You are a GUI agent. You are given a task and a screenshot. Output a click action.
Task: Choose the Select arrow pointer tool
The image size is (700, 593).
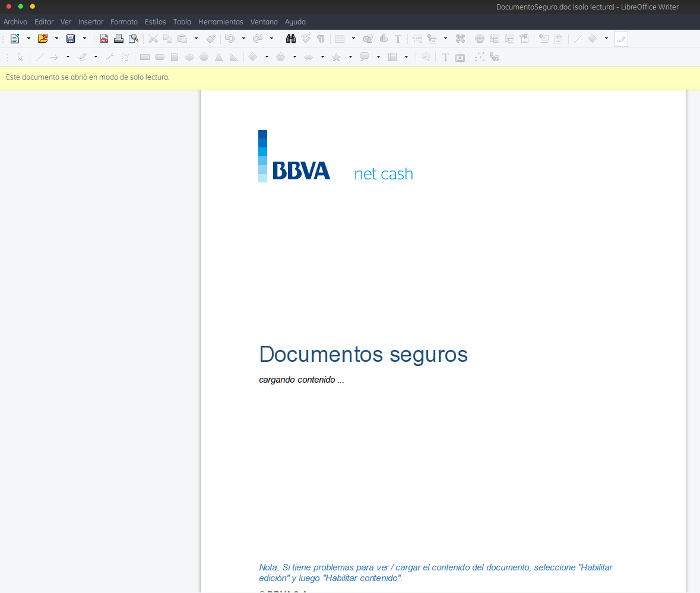20,57
